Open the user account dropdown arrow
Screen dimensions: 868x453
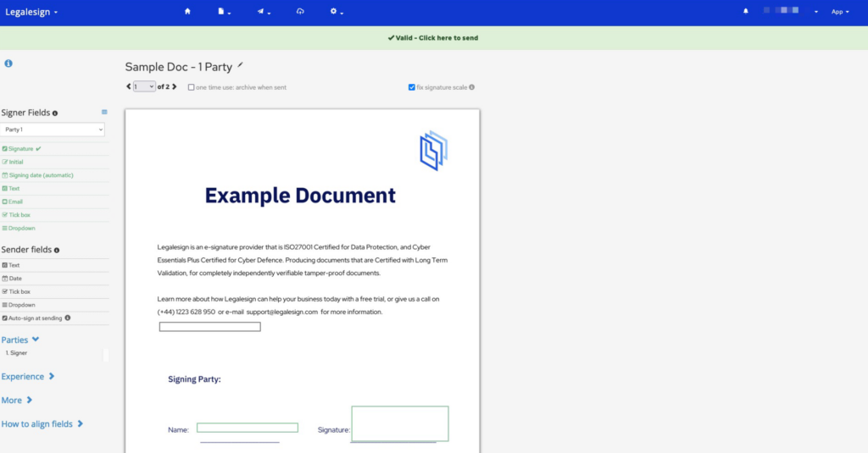coord(816,12)
